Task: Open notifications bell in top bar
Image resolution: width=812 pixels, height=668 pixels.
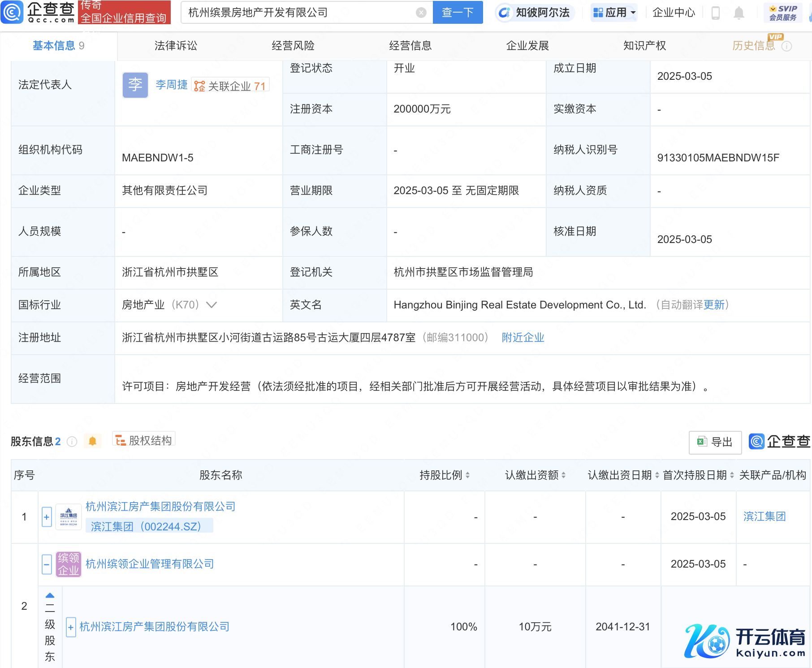Action: click(x=739, y=13)
